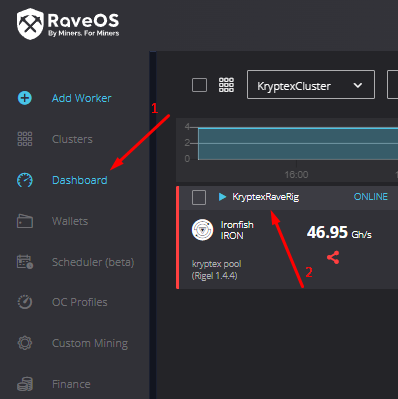398x399 pixels.
Task: Click the 16:00 time label on chart
Action: pyautogui.click(x=296, y=175)
